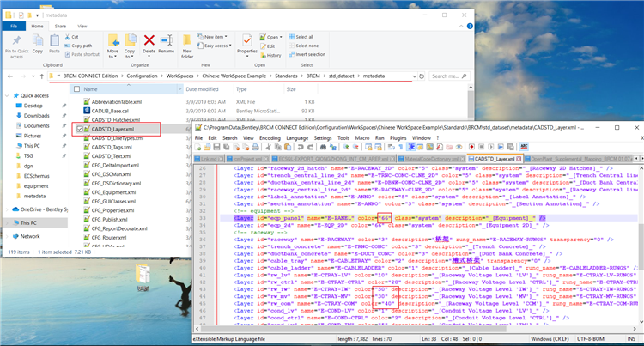Expand the This PC tree node
The height and width of the screenshot is (346, 644).
[7, 223]
